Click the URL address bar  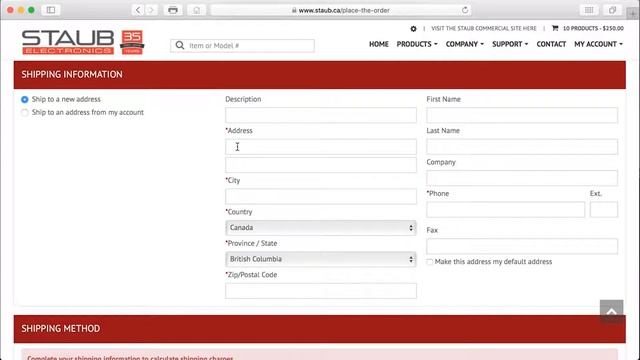coord(341,10)
